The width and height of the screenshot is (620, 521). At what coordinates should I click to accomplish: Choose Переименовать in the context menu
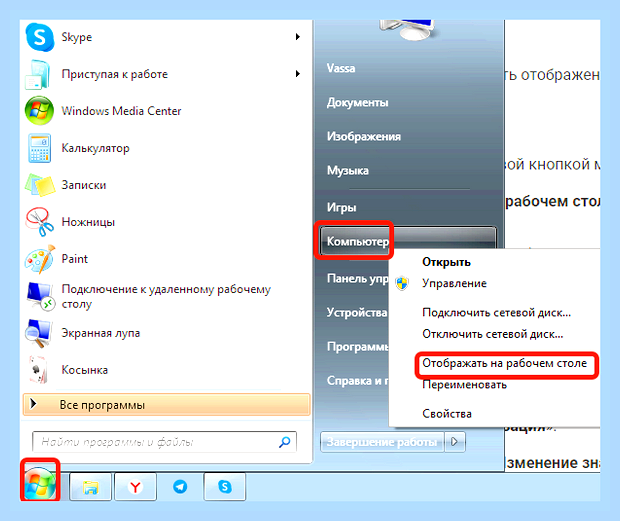tap(465, 385)
